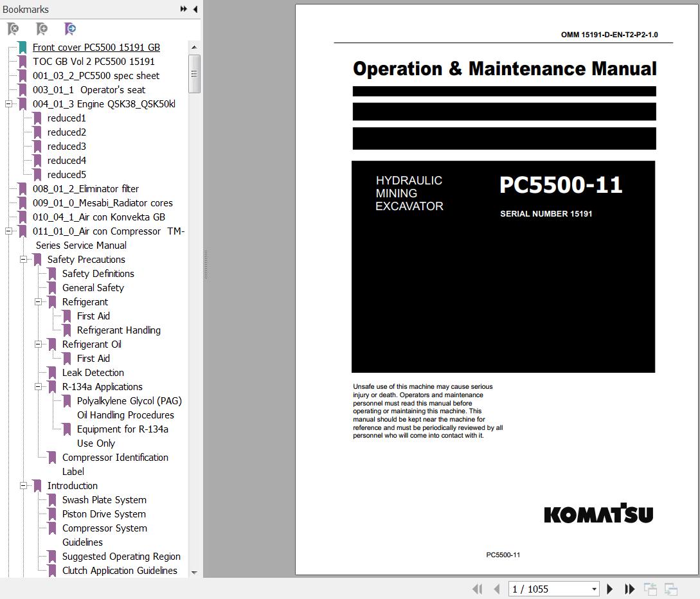
Task: Open the Safety Definitions bookmark
Action: click(98, 274)
